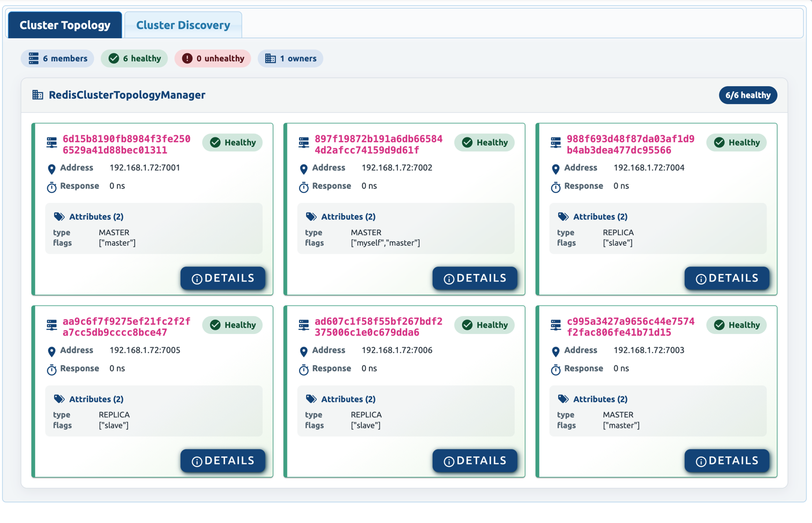Click stopwatch icon in port 7003 card

tap(556, 370)
